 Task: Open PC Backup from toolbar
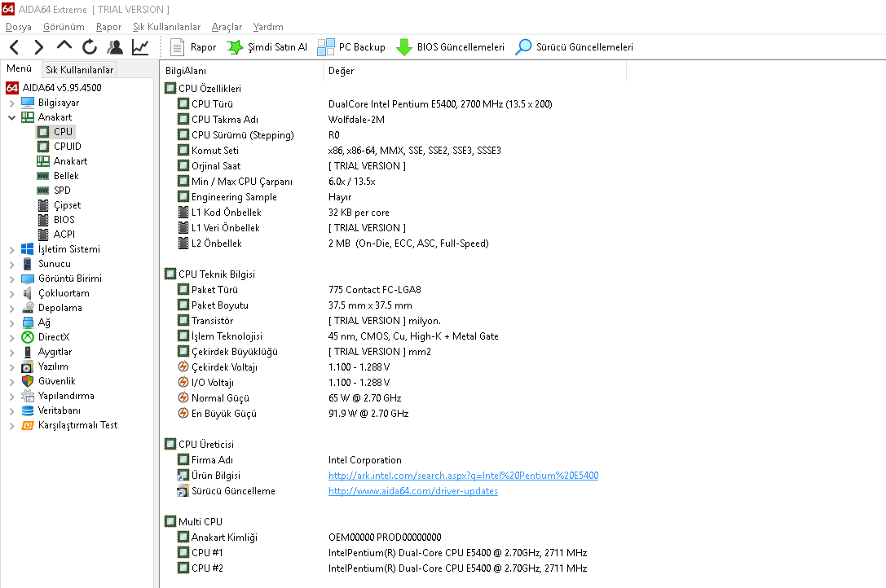coord(351,47)
